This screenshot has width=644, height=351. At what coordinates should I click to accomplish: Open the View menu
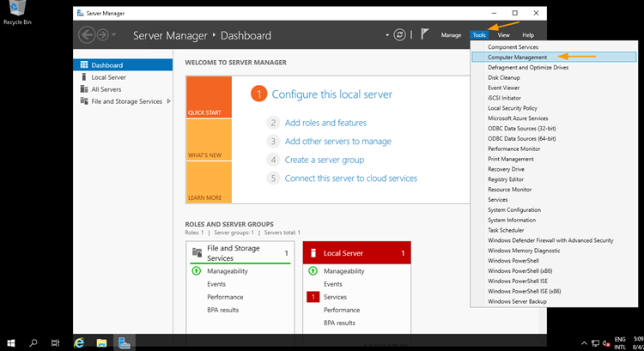tap(503, 35)
